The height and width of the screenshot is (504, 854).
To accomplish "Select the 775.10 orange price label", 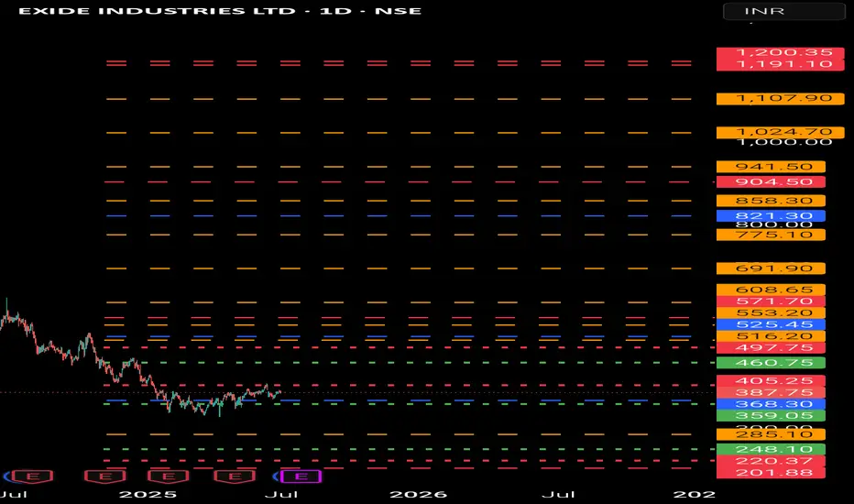I will coord(771,235).
